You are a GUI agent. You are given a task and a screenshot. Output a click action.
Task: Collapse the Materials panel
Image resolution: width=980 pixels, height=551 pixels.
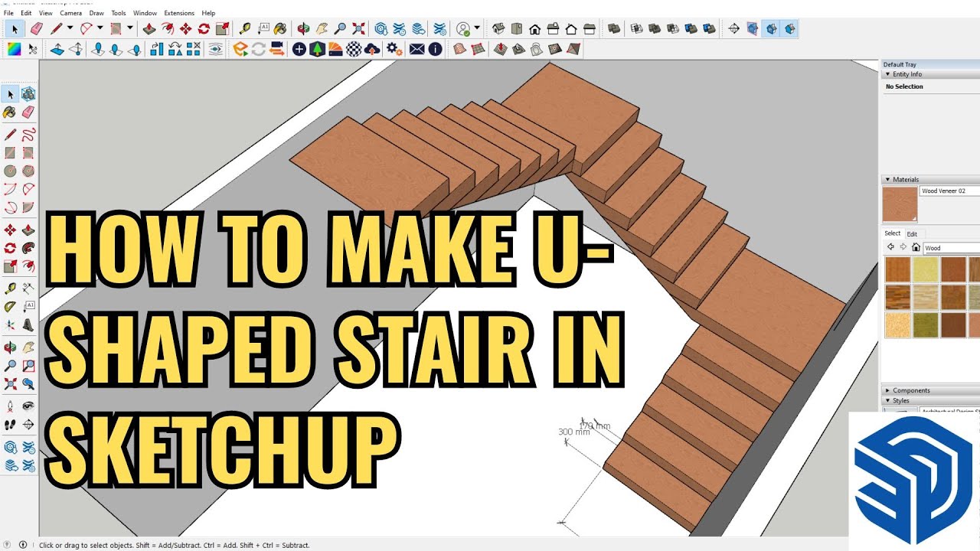888,180
